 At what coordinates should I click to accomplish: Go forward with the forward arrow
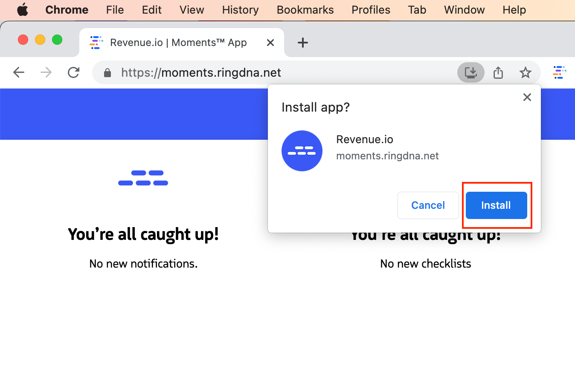click(46, 72)
